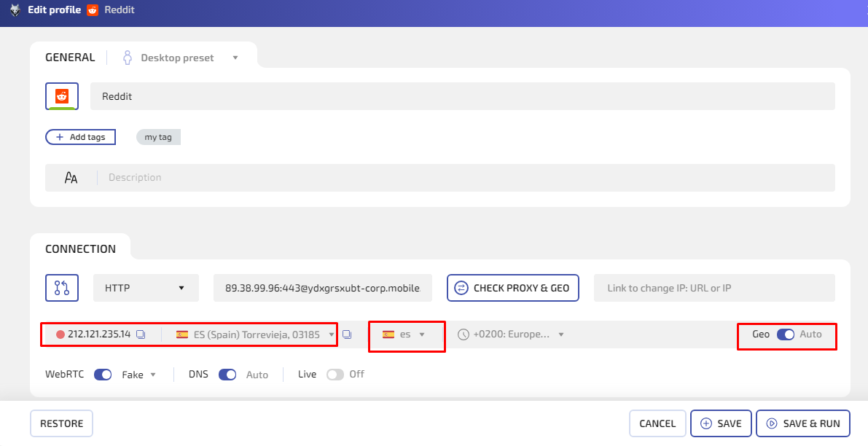Expand the es language dropdown

(421, 334)
